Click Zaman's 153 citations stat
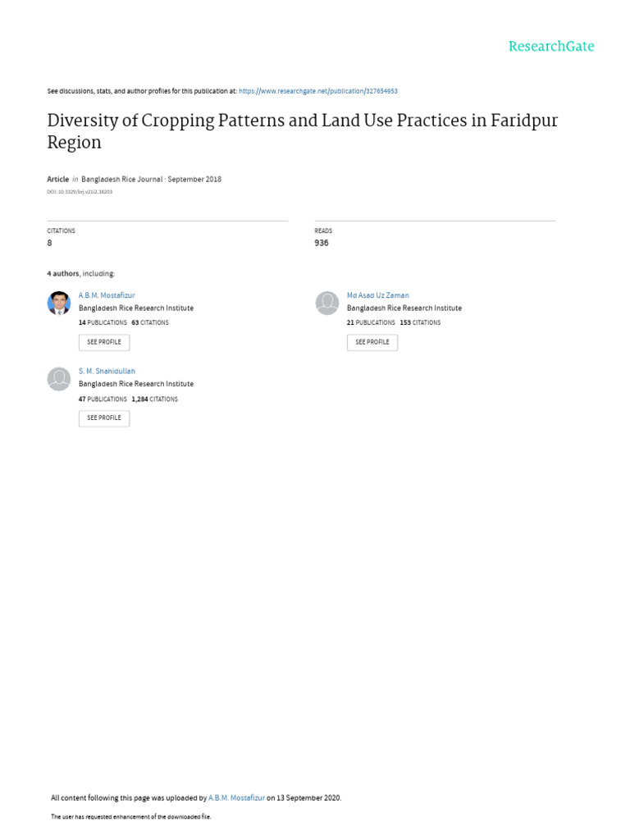 (x=420, y=323)
